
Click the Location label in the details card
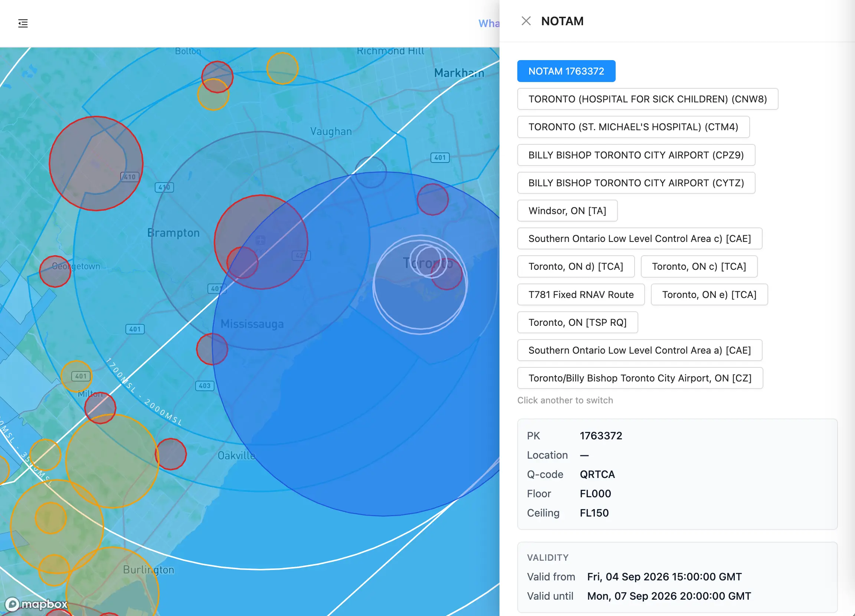click(x=547, y=455)
